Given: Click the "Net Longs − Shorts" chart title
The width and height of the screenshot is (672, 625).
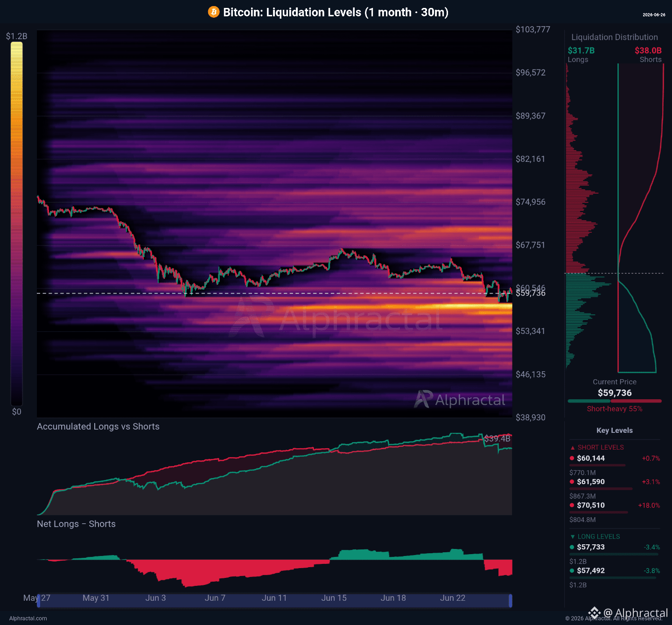Looking at the screenshot, I should tap(76, 524).
